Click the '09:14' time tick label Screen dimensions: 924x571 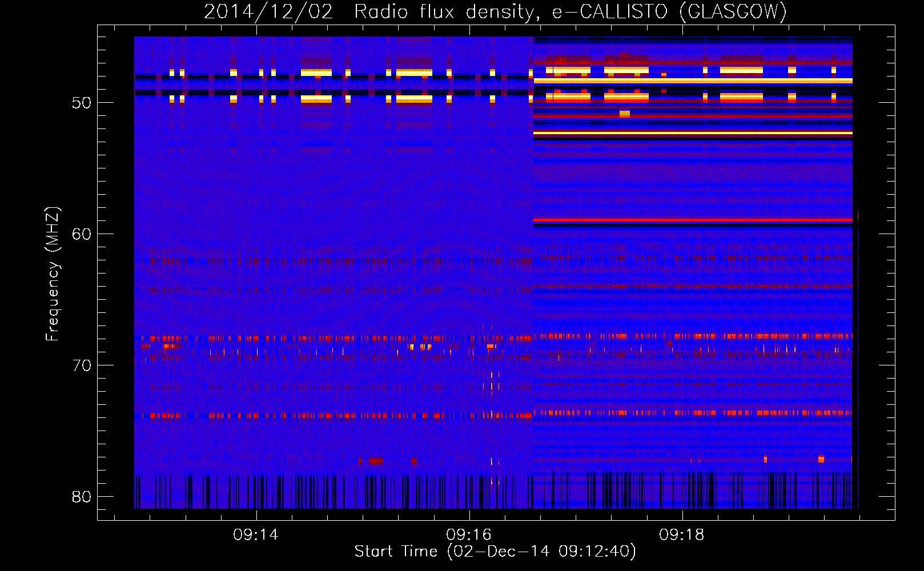point(256,535)
